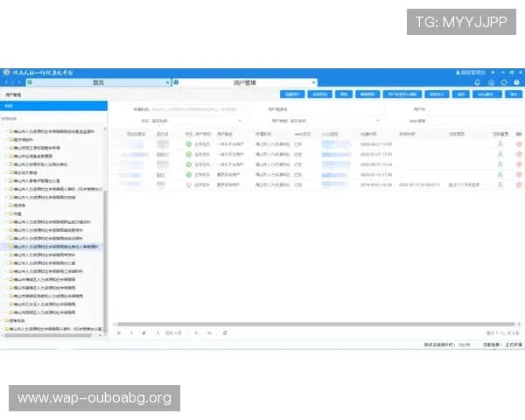The width and height of the screenshot is (525, 420).
Task: Click the organization tree vertical scrollbar
Action: pos(105,262)
